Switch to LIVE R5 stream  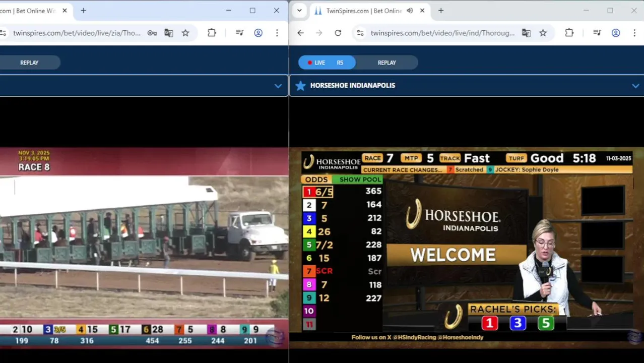pyautogui.click(x=327, y=63)
